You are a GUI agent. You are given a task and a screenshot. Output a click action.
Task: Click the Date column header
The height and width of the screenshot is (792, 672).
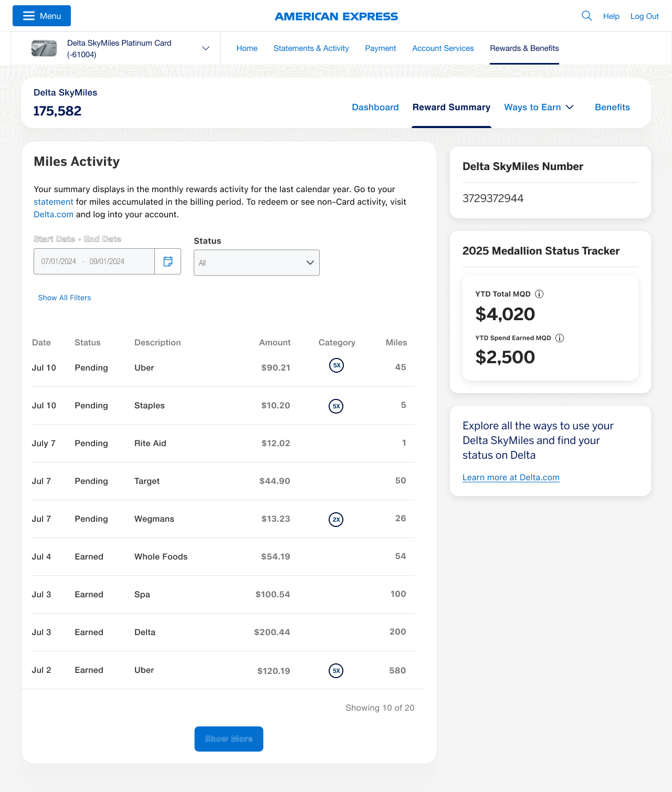tap(41, 343)
